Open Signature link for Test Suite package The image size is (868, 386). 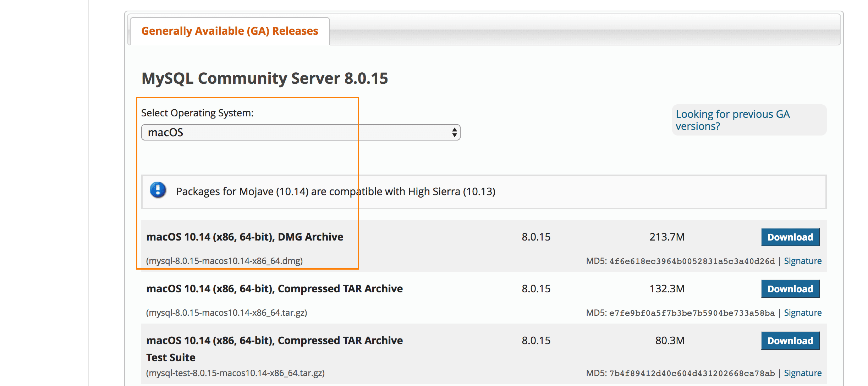(802, 373)
